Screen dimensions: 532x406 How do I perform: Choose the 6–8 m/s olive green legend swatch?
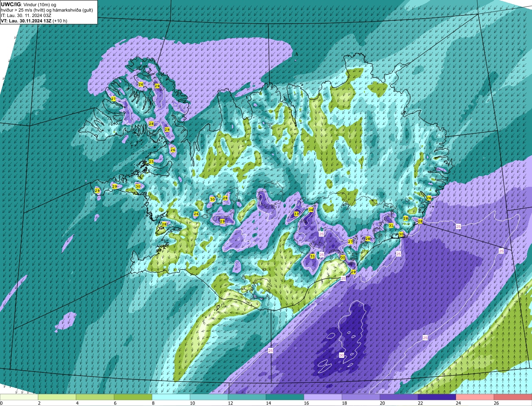pos(133,397)
